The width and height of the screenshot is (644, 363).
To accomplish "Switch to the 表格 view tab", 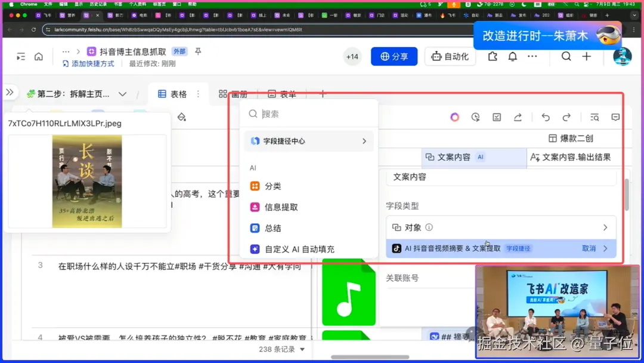I will pyautogui.click(x=172, y=94).
